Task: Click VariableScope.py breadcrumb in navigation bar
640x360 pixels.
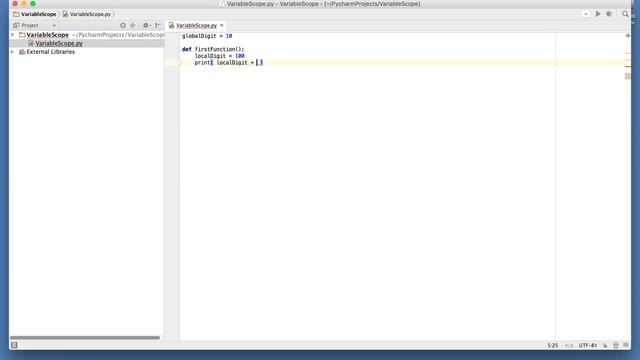Action: 87,14
